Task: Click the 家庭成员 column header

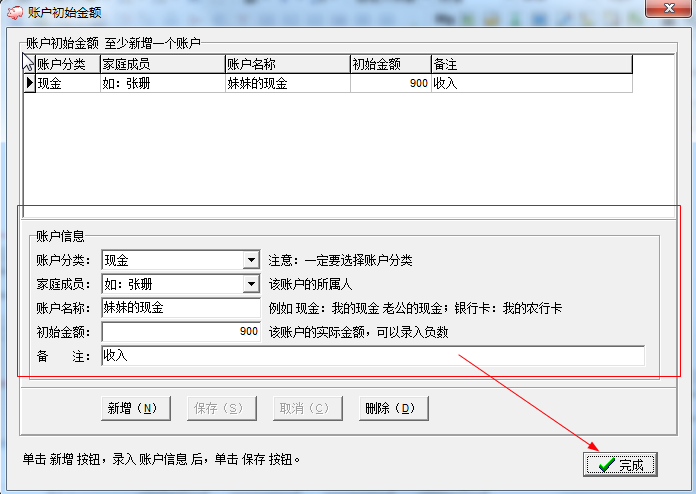Action: pos(163,64)
